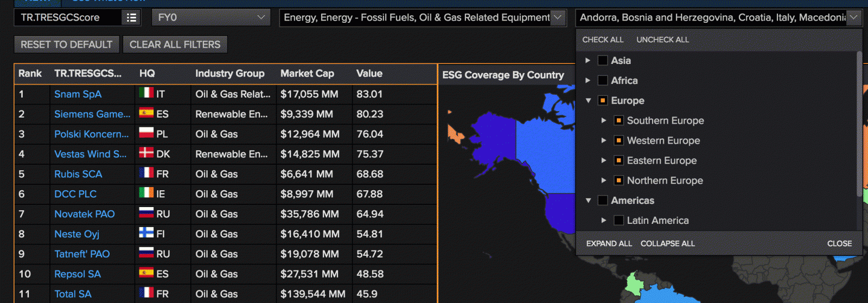Expand the Africa tree node
This screenshot has height=303, width=868.
(588, 80)
